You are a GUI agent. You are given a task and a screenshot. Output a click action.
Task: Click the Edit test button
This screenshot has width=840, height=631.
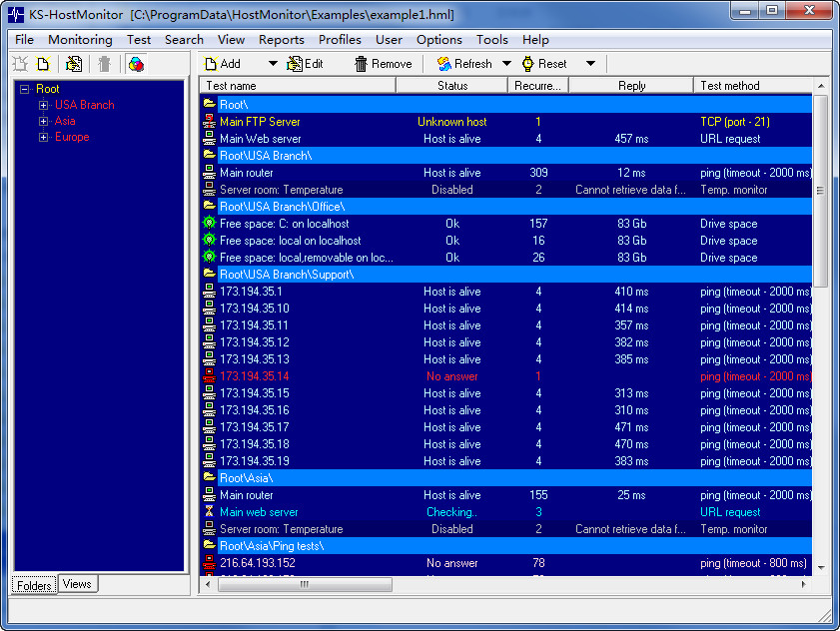305,64
